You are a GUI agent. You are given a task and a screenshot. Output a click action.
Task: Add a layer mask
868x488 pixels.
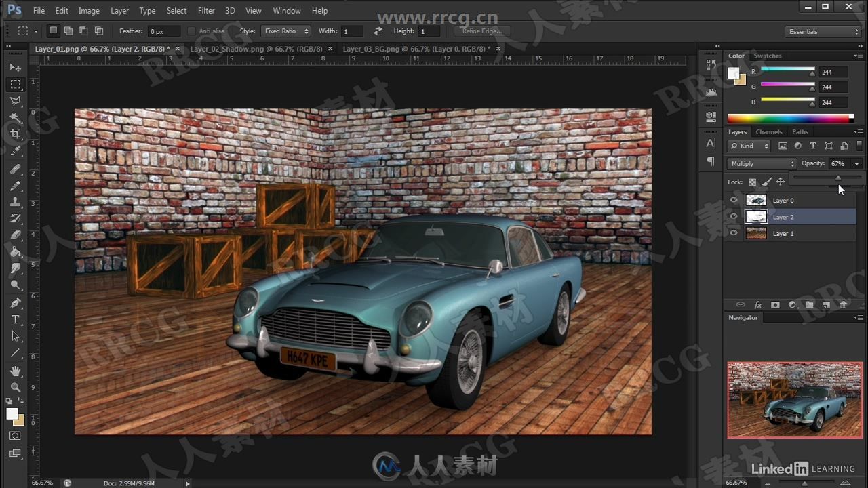tap(775, 305)
